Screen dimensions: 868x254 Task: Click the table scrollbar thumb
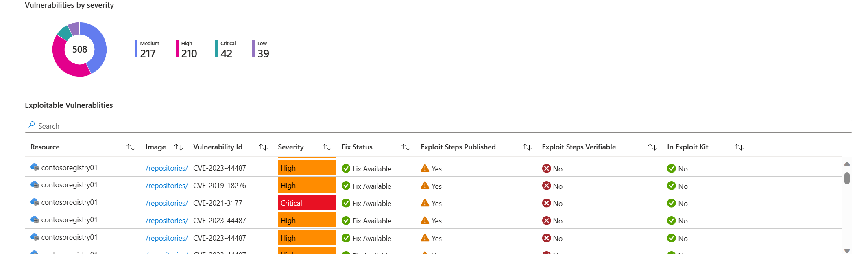pos(847,178)
